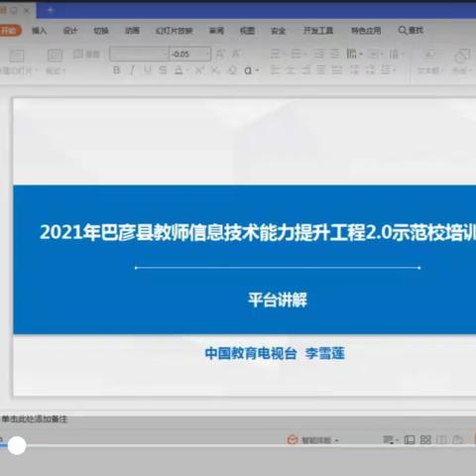The height and width of the screenshot is (476, 476).
Task: Expand the text box dropdown label
Action: click(x=429, y=70)
